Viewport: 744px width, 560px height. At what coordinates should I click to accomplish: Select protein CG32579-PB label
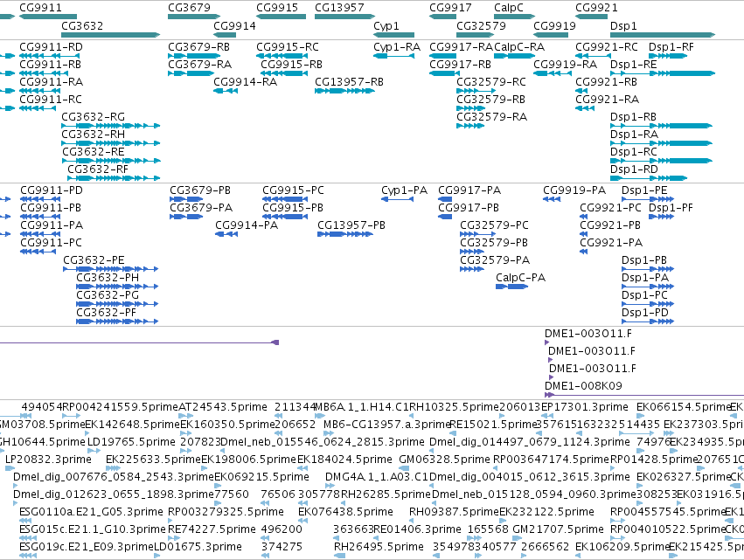(494, 242)
